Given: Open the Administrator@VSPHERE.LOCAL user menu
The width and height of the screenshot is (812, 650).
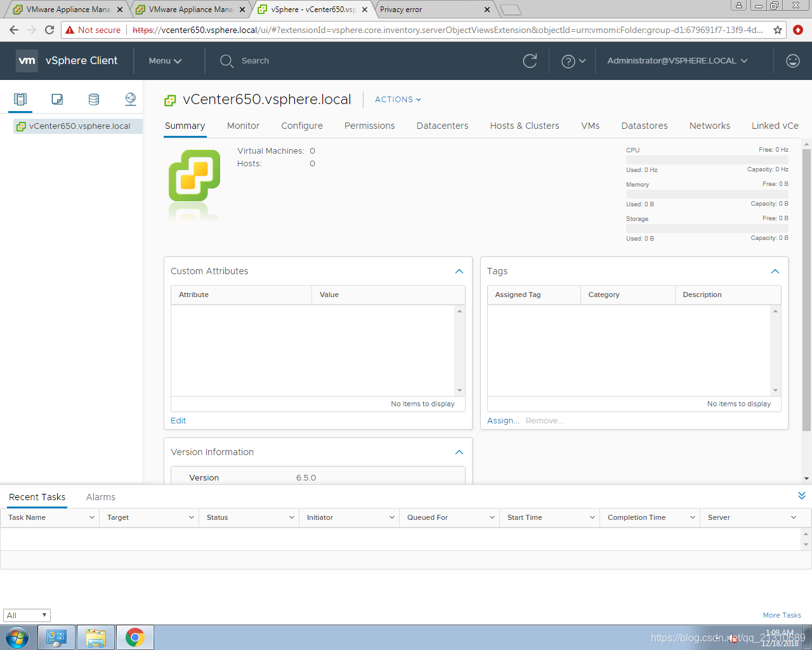Looking at the screenshot, I should pos(678,61).
